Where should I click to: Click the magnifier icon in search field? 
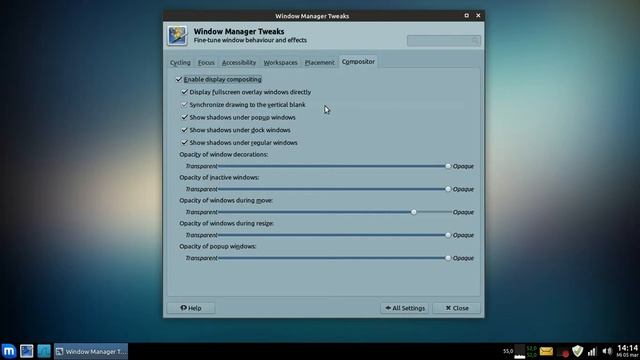point(475,40)
